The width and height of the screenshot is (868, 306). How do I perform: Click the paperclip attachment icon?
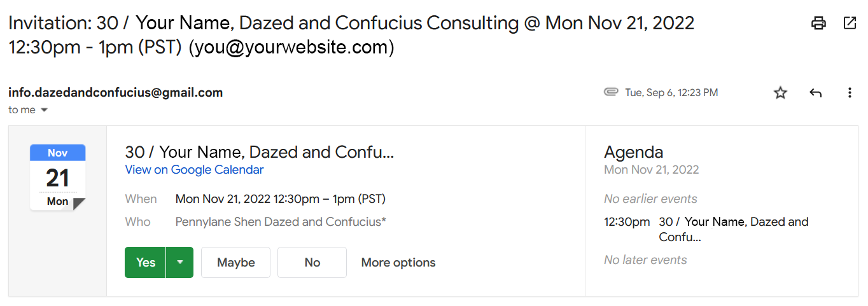[611, 92]
